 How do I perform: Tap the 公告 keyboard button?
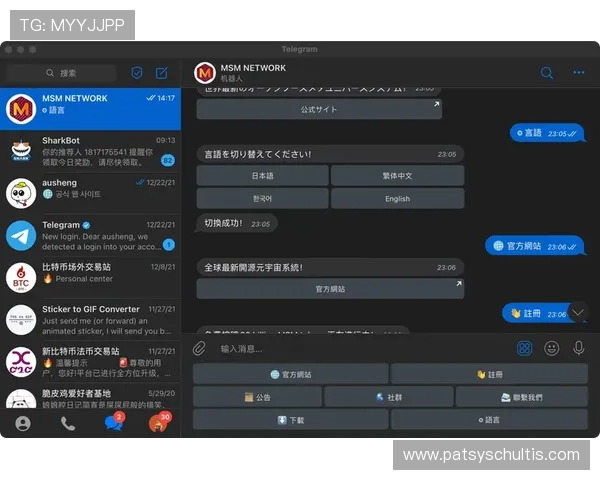[258, 397]
